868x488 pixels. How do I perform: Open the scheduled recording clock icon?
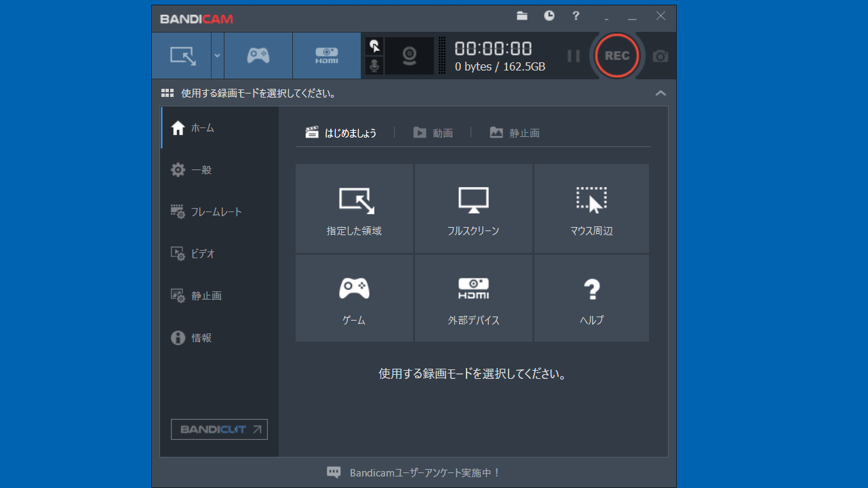click(x=549, y=16)
